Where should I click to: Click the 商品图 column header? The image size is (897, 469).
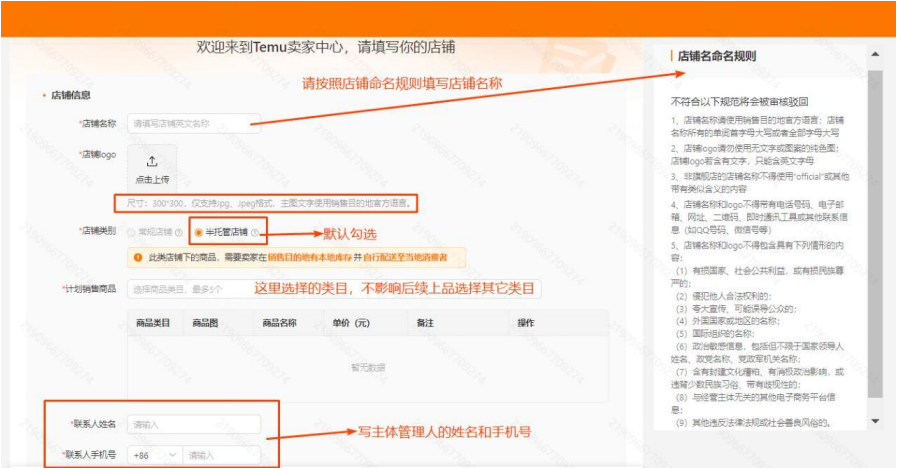[205, 323]
